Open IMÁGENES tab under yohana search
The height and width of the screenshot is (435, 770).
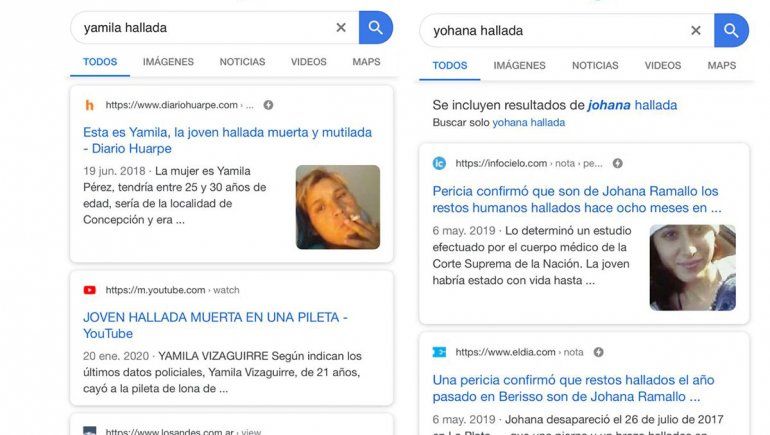coord(519,65)
